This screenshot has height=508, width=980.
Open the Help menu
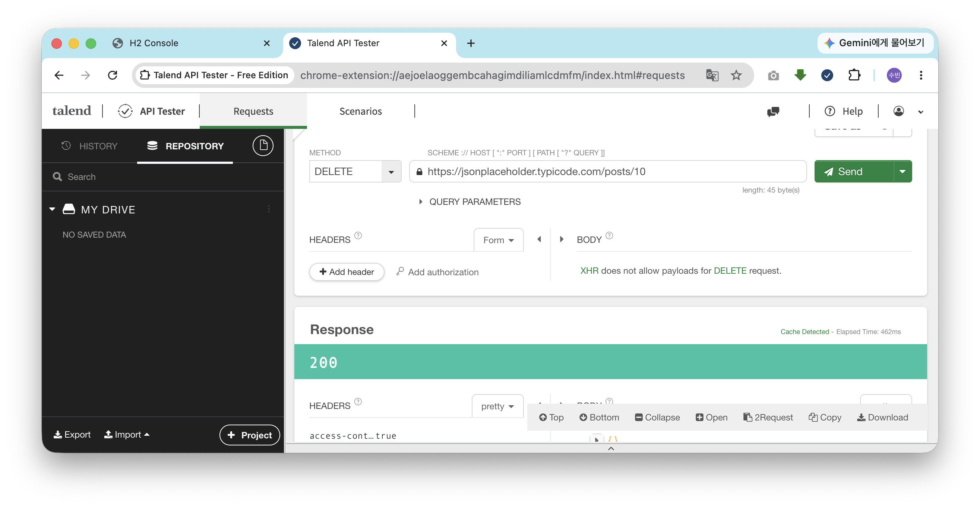point(843,111)
